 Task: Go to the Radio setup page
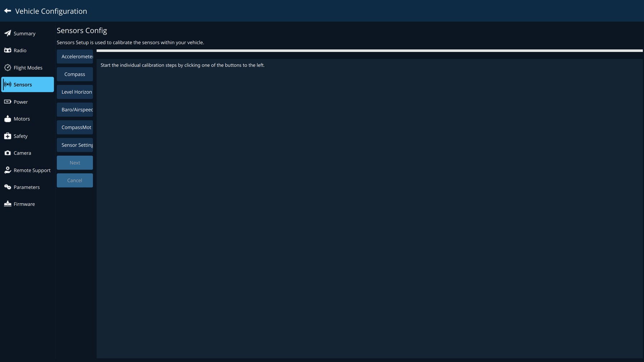click(20, 50)
